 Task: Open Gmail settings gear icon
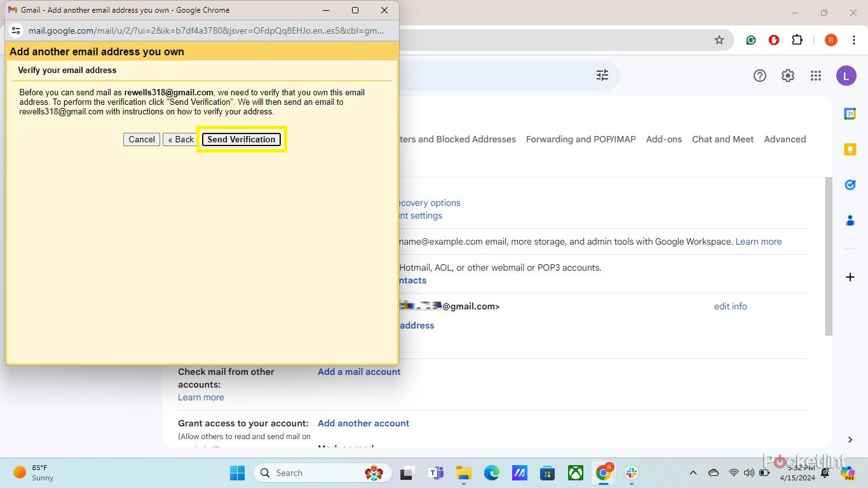[788, 76]
